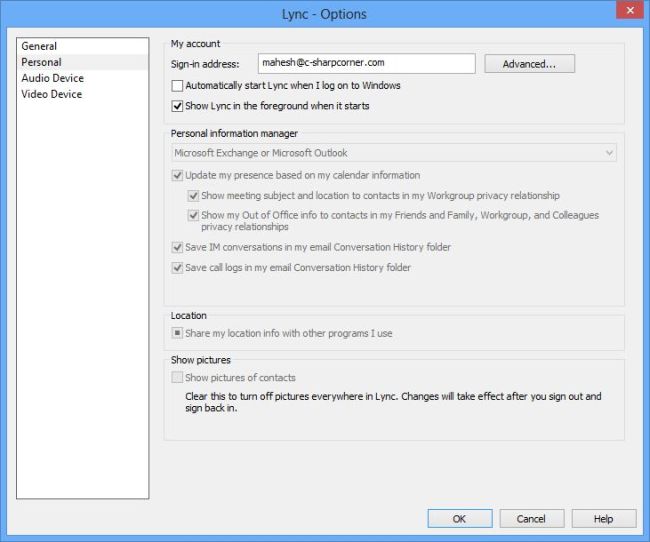Toggle Save IM conversations checkbox
The height and width of the screenshot is (542, 650).
coord(177,248)
